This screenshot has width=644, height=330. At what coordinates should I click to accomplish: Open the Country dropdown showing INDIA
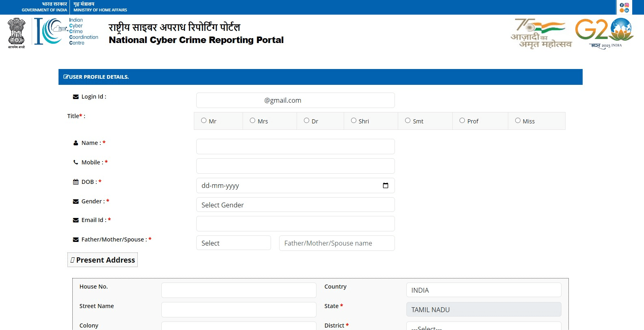click(484, 290)
